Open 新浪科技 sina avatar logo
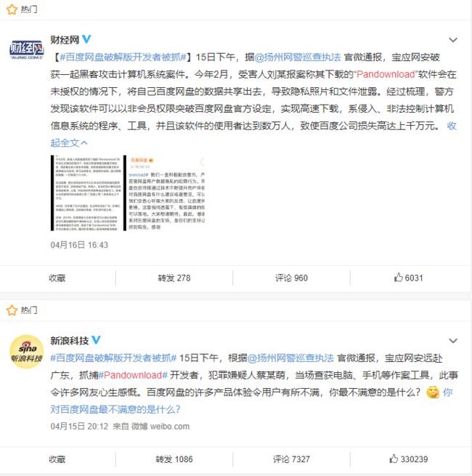Image resolution: width=472 pixels, height=476 pixels. point(27,352)
